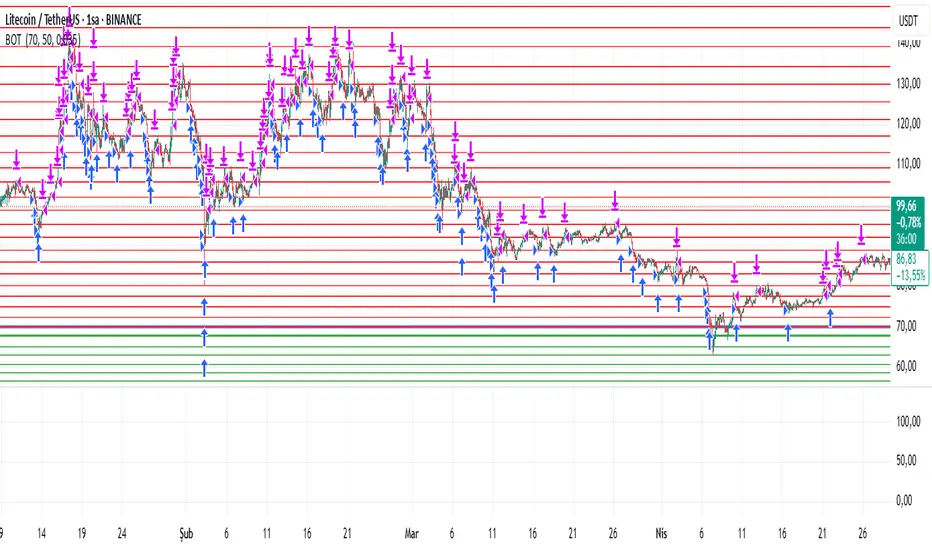Click the -13,55% change label
Screen dimensions: 932x550
(910, 275)
